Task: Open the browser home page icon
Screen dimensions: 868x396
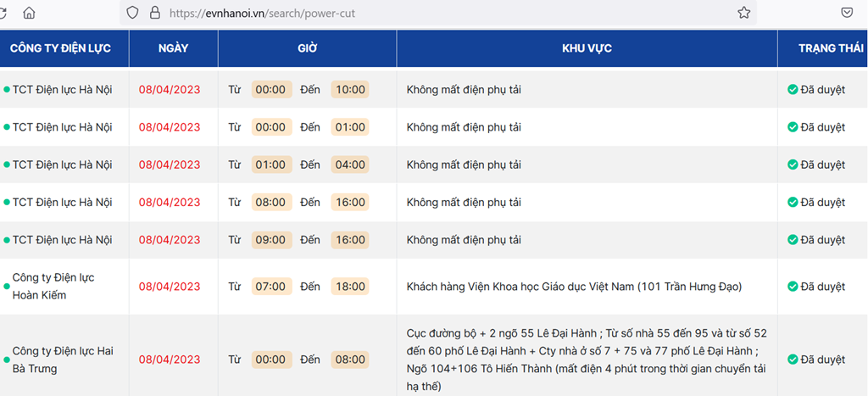Action: (x=30, y=13)
